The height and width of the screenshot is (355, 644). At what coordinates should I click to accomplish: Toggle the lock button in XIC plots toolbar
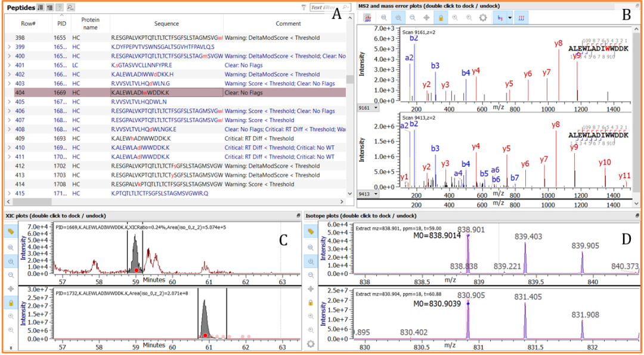[x=10, y=303]
